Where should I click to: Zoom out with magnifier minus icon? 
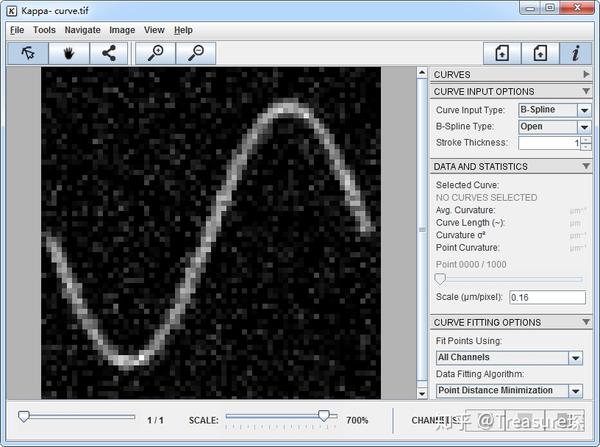tap(196, 53)
